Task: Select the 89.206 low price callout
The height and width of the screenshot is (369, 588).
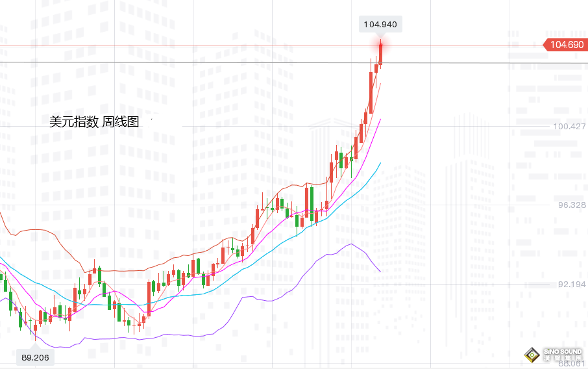Action: pos(34,357)
